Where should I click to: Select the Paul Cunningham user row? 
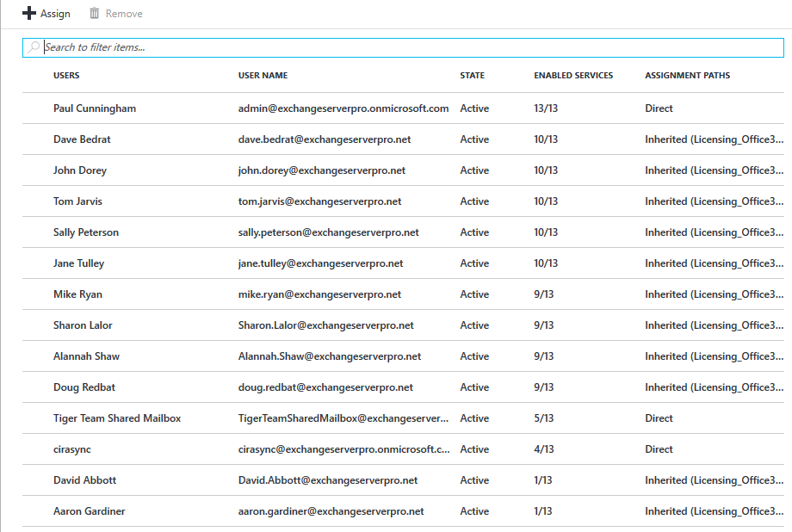[x=94, y=108]
